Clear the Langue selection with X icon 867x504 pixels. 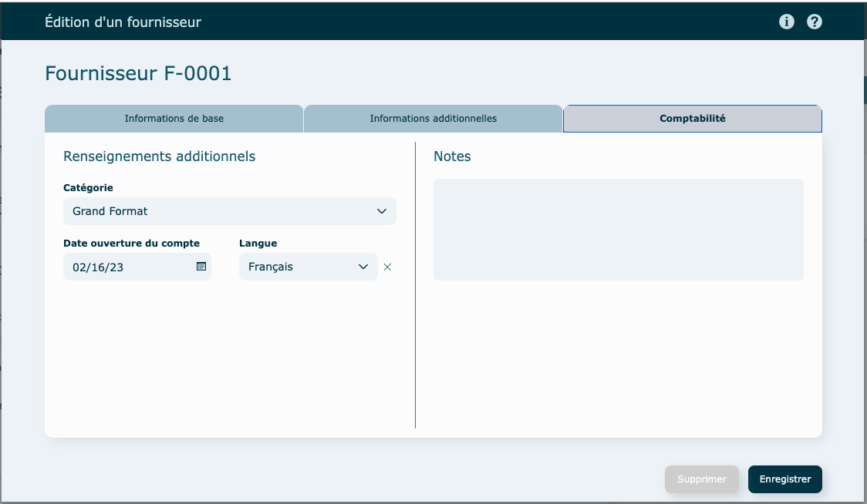[388, 267]
